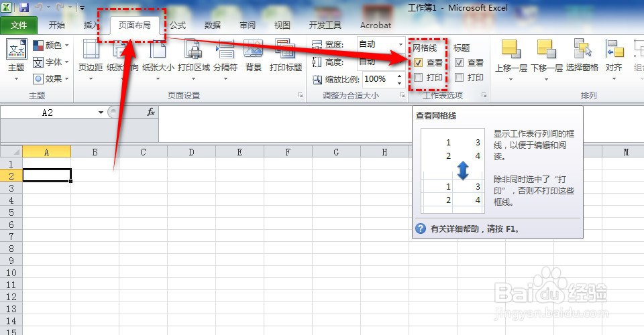The image size is (644, 335).
Task: Switch to 开发工具 (Developer) tab
Action: 325,25
